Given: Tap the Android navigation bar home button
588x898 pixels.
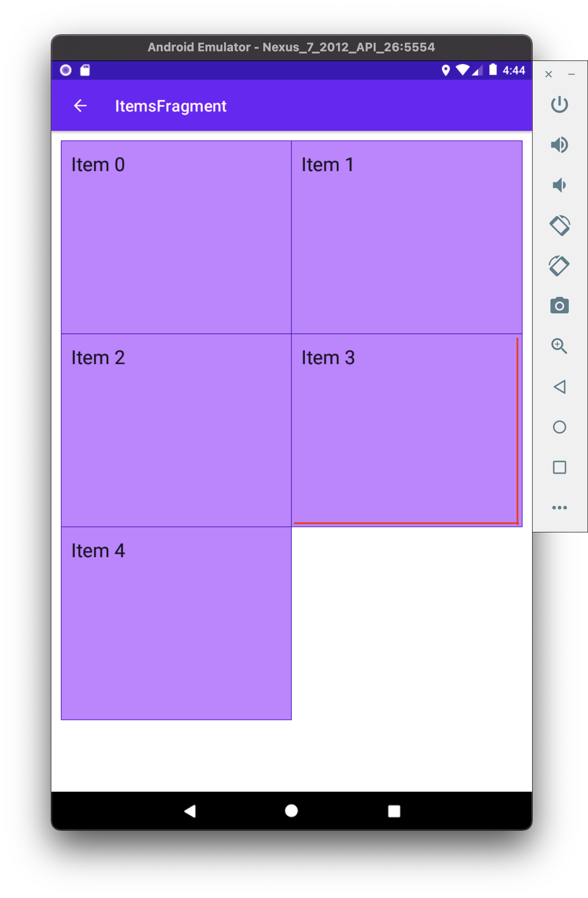Looking at the screenshot, I should click(291, 811).
